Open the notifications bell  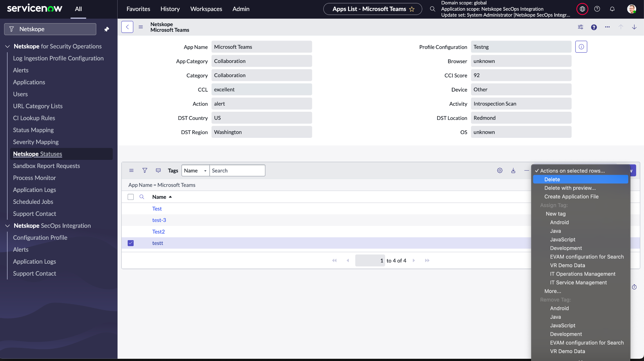tap(612, 9)
